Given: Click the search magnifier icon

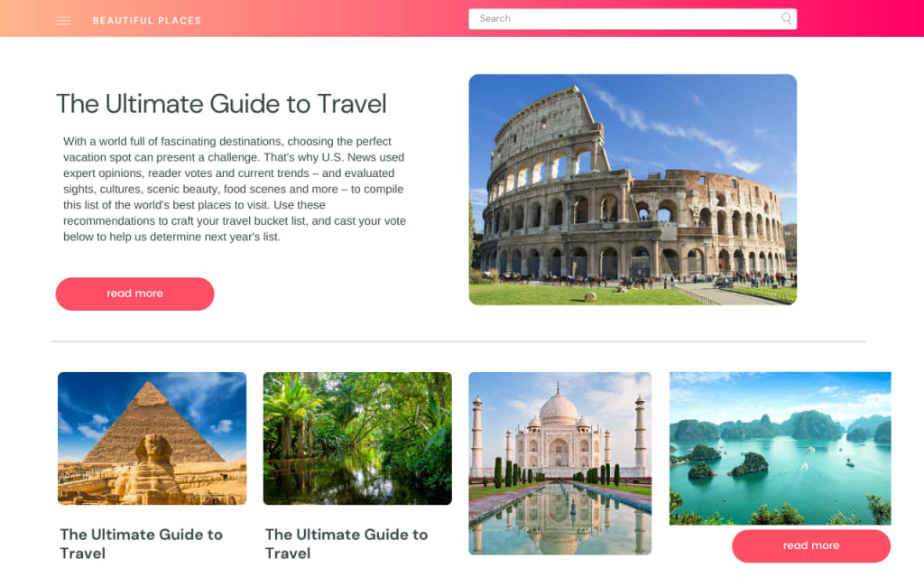Looking at the screenshot, I should tap(786, 19).
